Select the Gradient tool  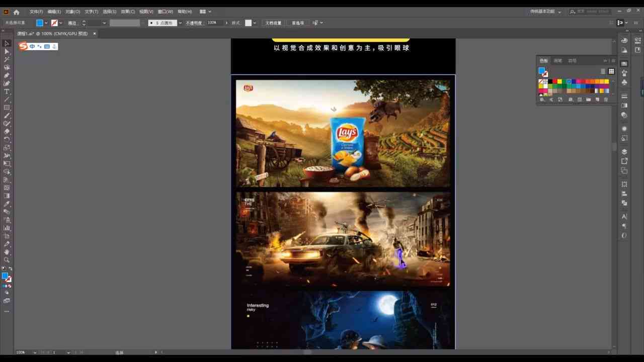(x=7, y=196)
